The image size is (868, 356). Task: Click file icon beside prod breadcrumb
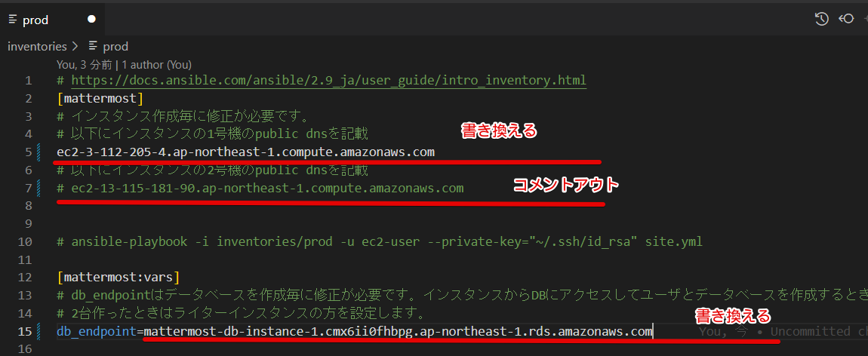tap(93, 47)
